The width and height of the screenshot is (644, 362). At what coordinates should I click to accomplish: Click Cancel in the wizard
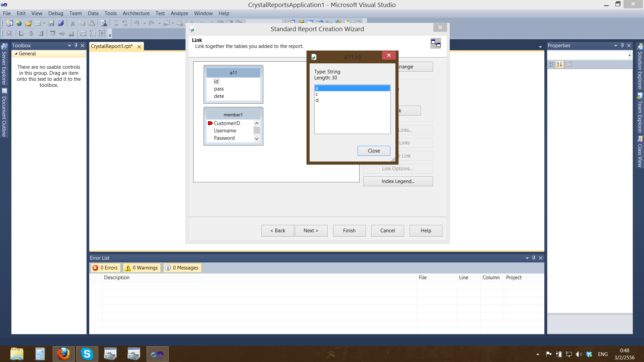point(388,231)
